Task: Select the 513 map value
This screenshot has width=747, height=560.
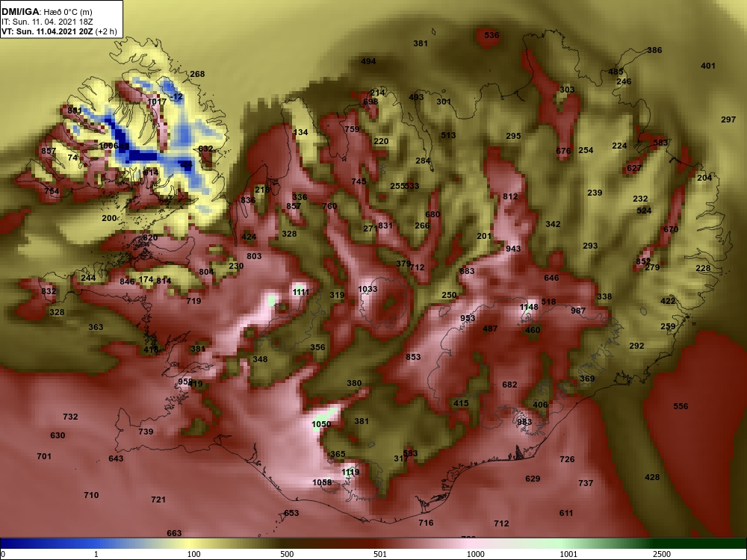Action: [448, 136]
